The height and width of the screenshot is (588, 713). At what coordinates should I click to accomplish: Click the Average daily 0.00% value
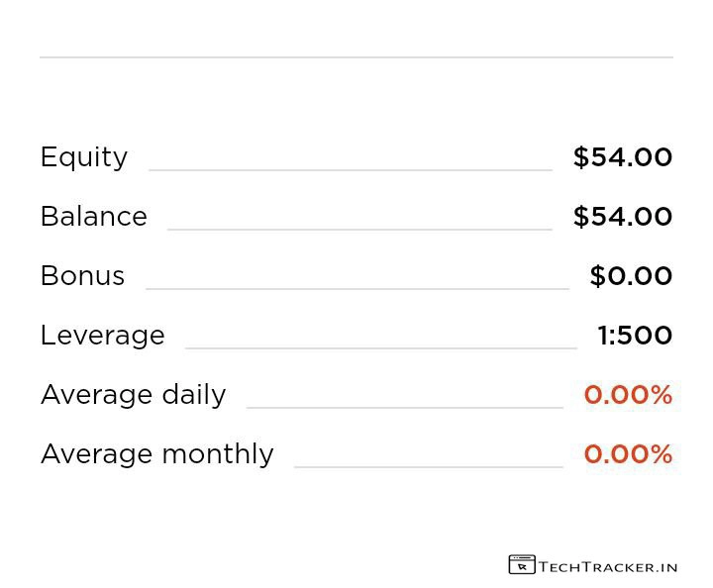click(628, 395)
